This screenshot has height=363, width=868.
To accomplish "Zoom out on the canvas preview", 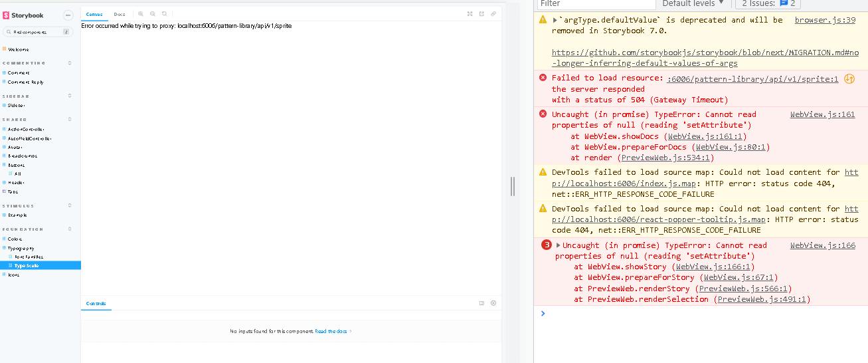I will pyautogui.click(x=153, y=13).
